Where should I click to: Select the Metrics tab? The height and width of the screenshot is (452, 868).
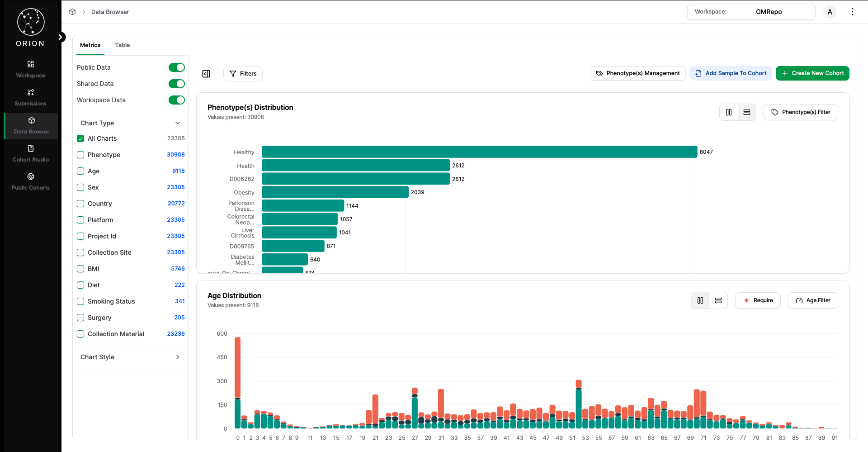(90, 45)
